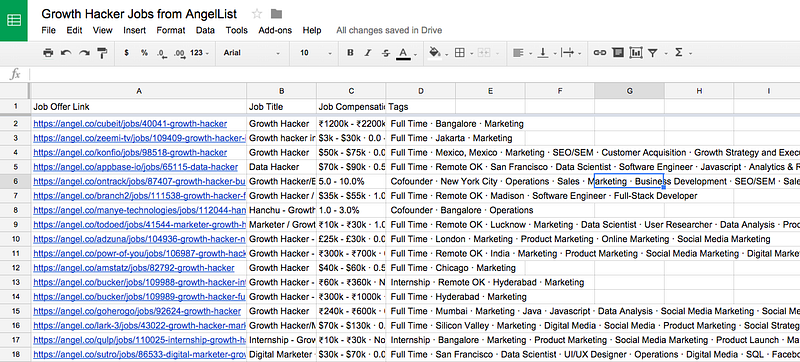Open the Add-ons menu
This screenshot has width=800, height=362.
click(x=275, y=30)
